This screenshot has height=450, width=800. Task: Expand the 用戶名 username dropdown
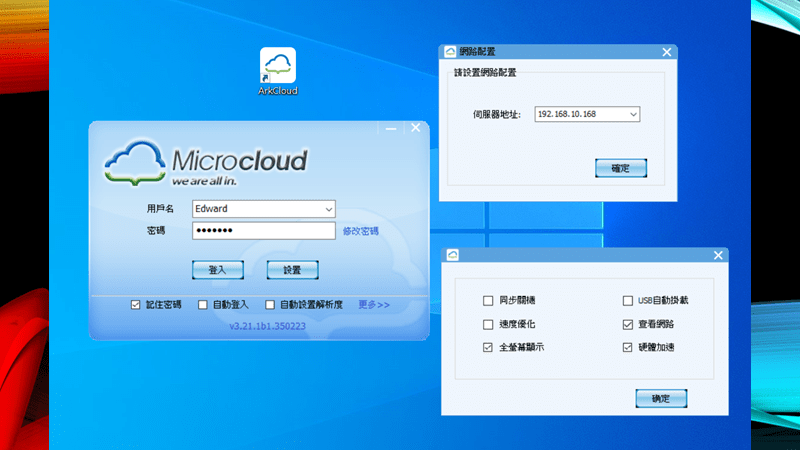(x=329, y=209)
